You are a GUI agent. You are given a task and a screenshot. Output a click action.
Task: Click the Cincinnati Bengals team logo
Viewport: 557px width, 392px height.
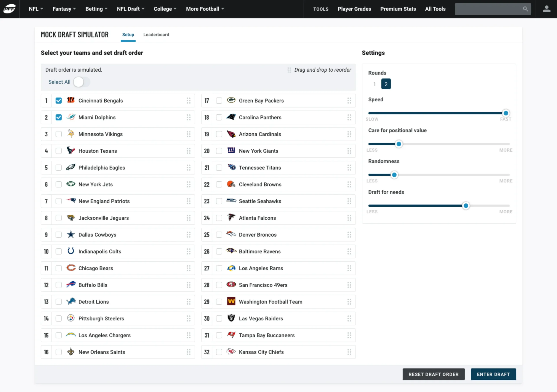71,100
